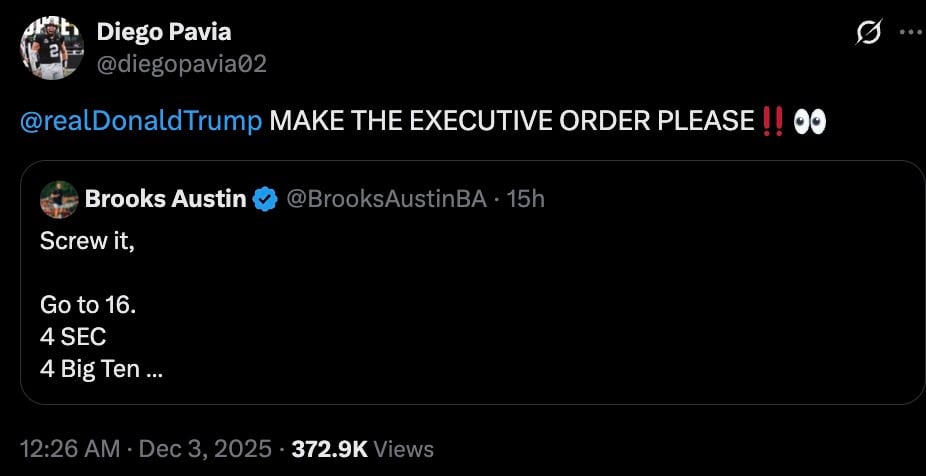The image size is (926, 476).
Task: Open the 12:26 AM Dec 3, 2025 timestamp
Action: tap(146, 449)
